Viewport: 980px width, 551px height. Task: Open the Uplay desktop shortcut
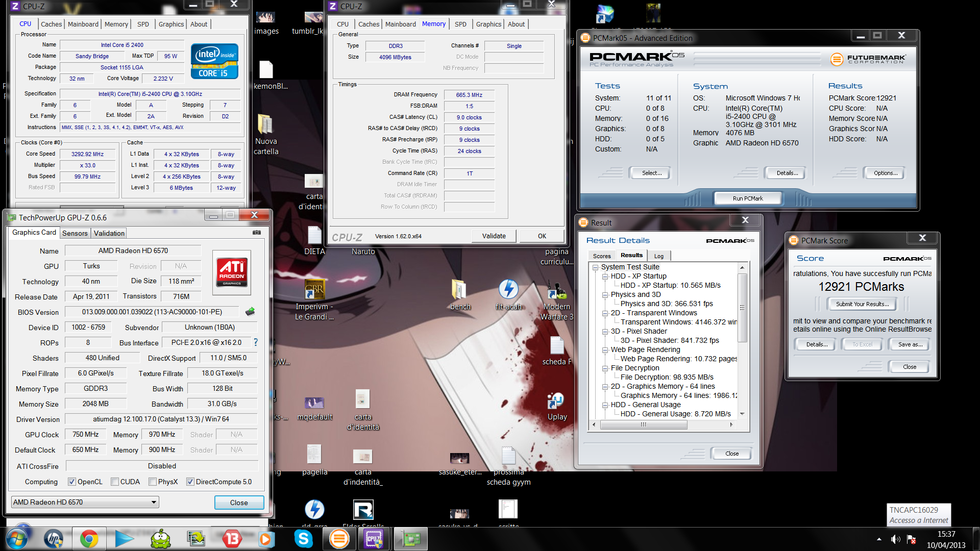[557, 406]
